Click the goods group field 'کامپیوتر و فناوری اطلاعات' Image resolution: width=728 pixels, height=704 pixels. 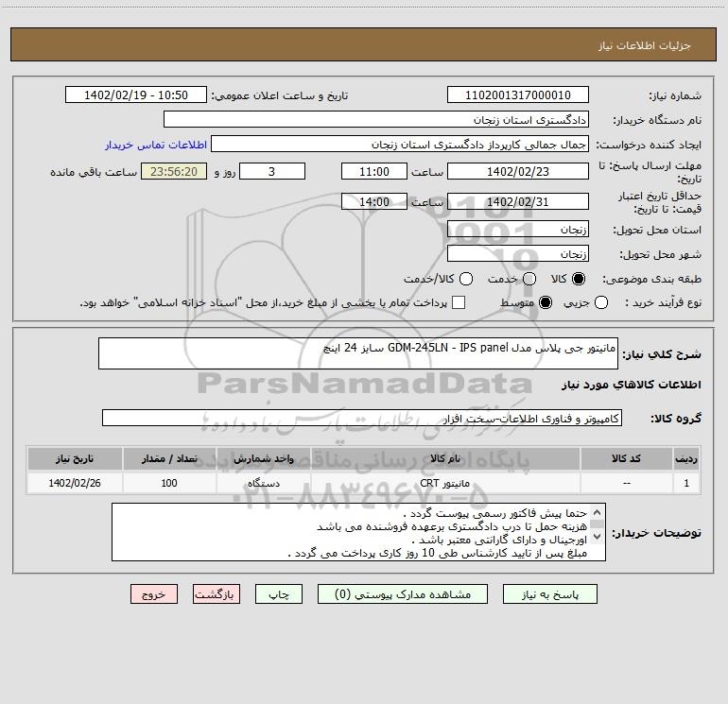tap(362, 418)
